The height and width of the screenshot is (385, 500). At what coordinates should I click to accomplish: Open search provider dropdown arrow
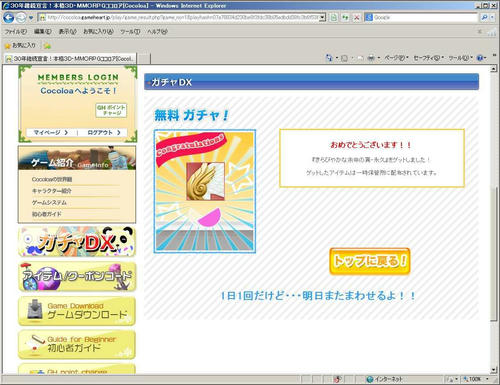pos(492,17)
